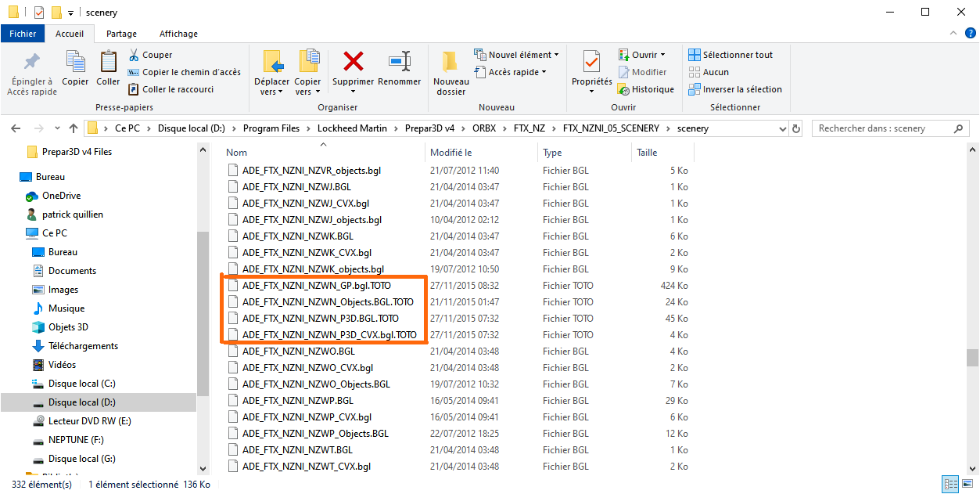
Task: Open Nouvel élément dropdown
Action: [x=517, y=55]
